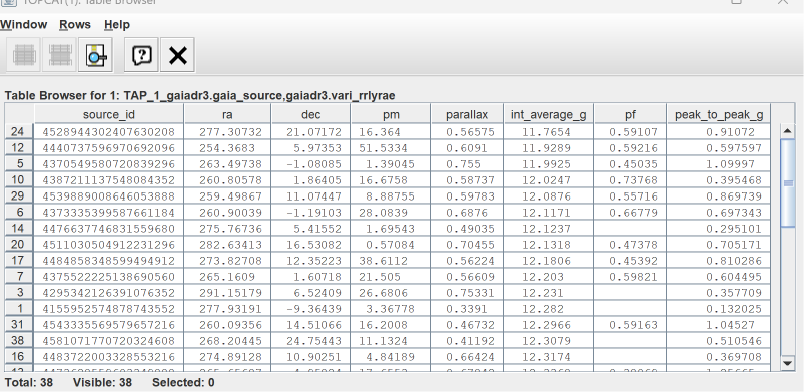Click dec cell -1.08085
The height and width of the screenshot is (392, 804).
[x=311, y=164]
